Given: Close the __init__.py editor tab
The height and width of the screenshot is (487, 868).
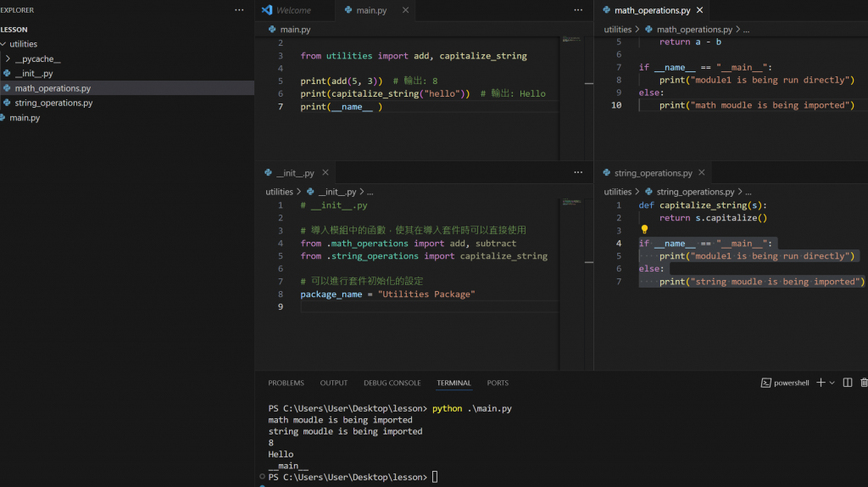Looking at the screenshot, I should click(325, 173).
